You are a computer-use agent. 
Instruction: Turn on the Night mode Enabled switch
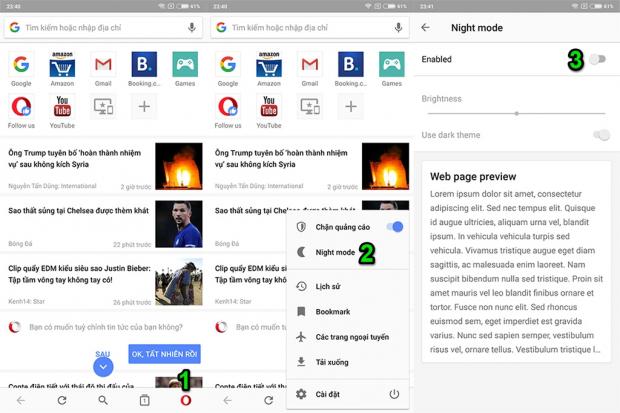[597, 60]
